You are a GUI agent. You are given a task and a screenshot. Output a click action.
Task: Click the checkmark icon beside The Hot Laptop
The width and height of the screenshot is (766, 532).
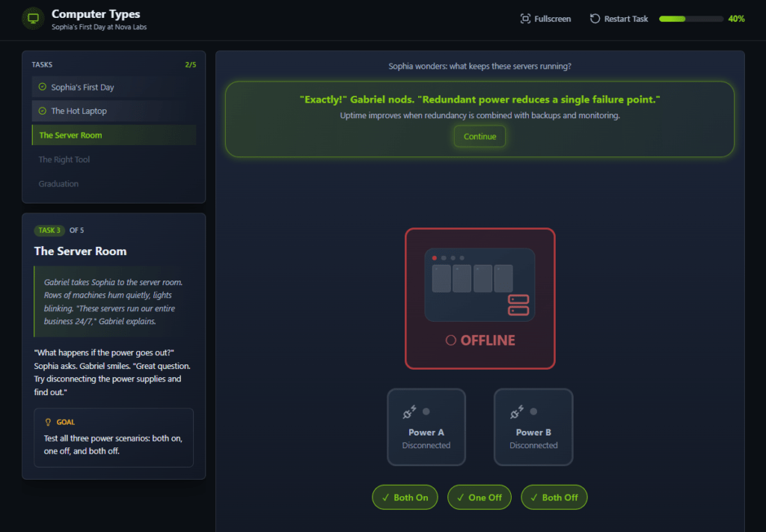(43, 111)
